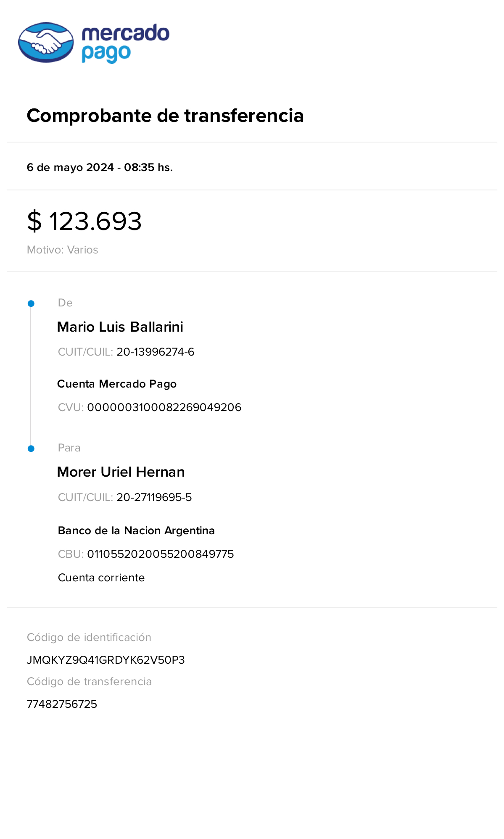Viewport: 504px width, 839px height.
Task: Click the "mercado pago" wordmark text
Action: [125, 43]
